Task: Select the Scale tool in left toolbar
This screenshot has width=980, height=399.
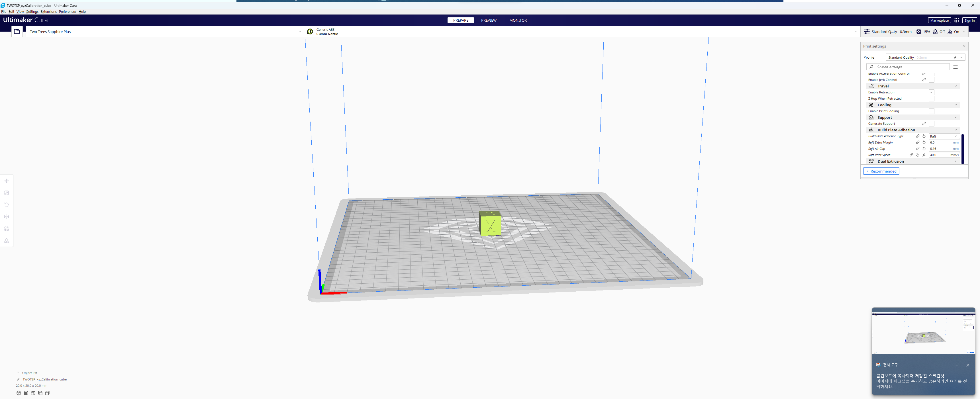Action: pyautogui.click(x=7, y=193)
